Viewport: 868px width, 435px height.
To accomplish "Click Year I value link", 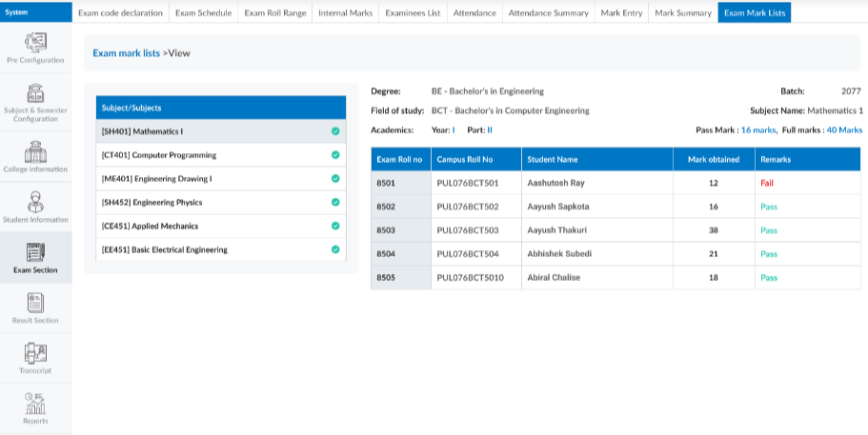I will [x=454, y=130].
